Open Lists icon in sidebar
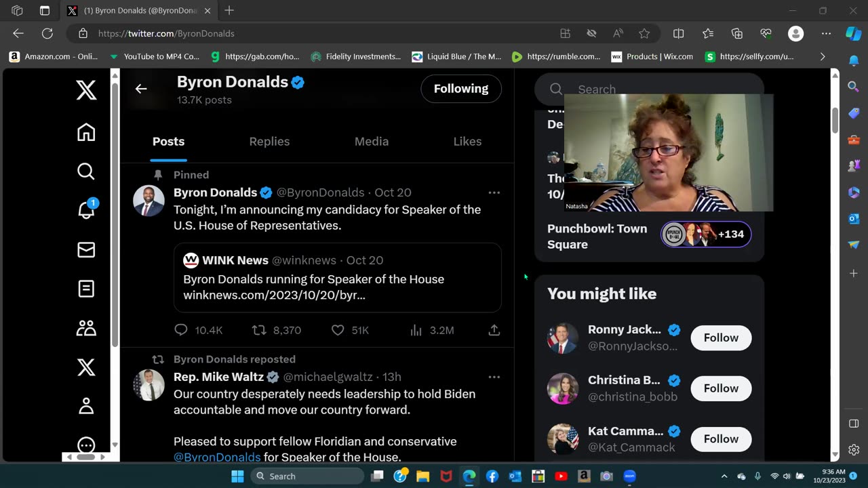 [86, 289]
